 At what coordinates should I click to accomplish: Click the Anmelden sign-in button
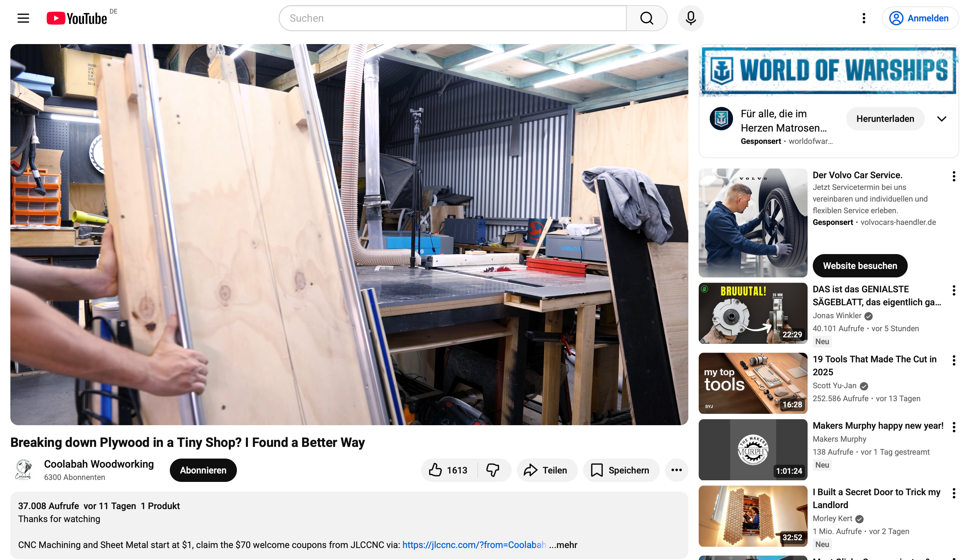point(920,18)
